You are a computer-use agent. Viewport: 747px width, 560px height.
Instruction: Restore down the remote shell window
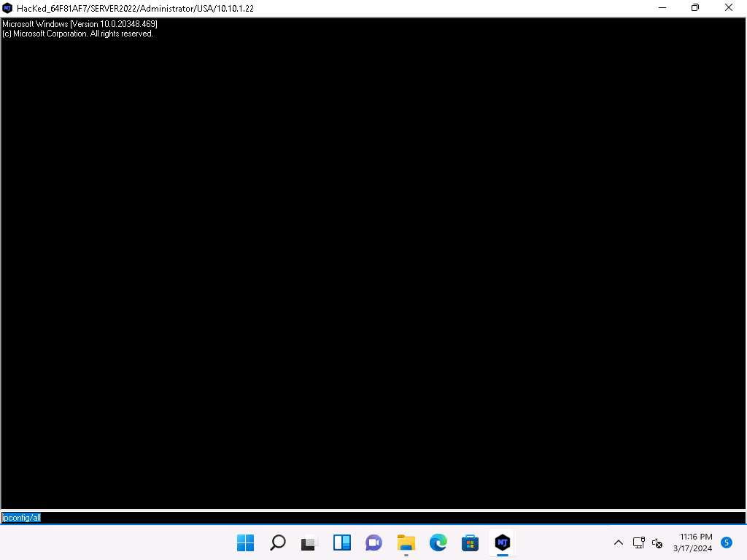point(695,8)
